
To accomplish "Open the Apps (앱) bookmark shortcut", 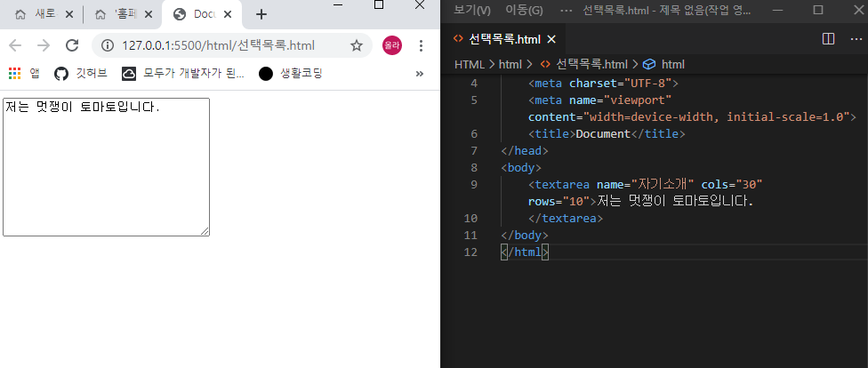I will click(x=24, y=73).
